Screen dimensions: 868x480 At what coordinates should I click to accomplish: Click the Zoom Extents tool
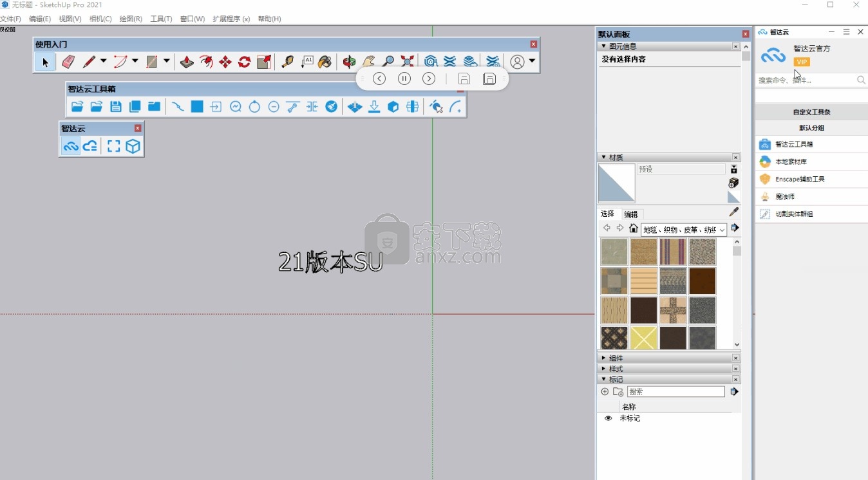coord(407,62)
